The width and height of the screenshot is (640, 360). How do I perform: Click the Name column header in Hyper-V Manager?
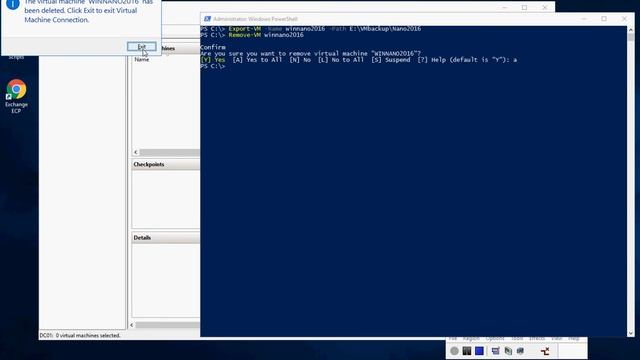[x=142, y=59]
